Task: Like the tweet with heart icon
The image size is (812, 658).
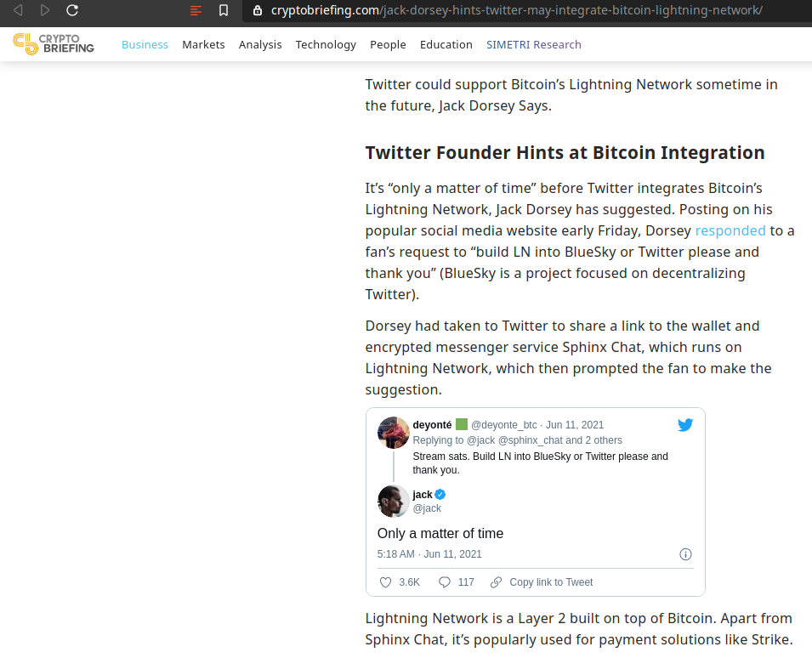Action: (385, 582)
